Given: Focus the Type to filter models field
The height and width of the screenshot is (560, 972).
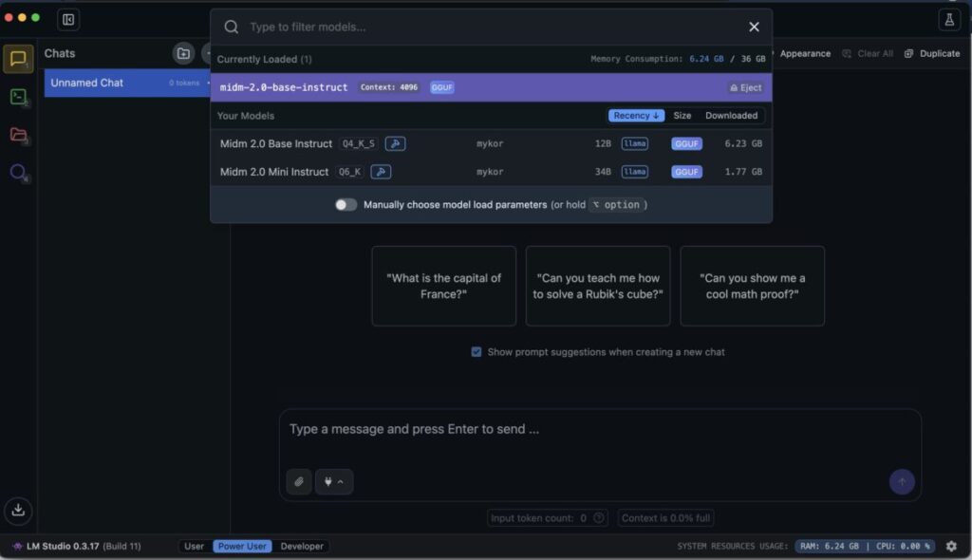Looking at the screenshot, I should 493,27.
